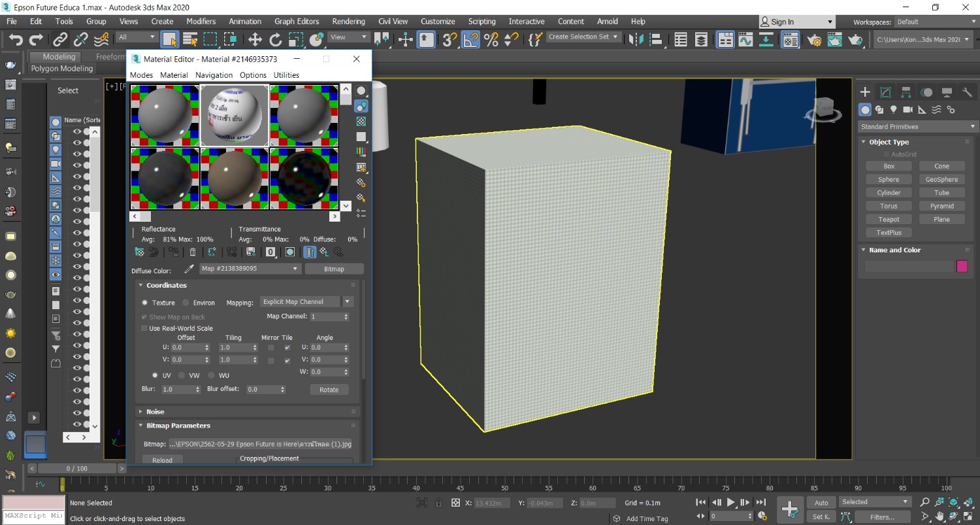980x525 pixels.
Task: Open the Utilities wrench panel
Action: point(968,92)
